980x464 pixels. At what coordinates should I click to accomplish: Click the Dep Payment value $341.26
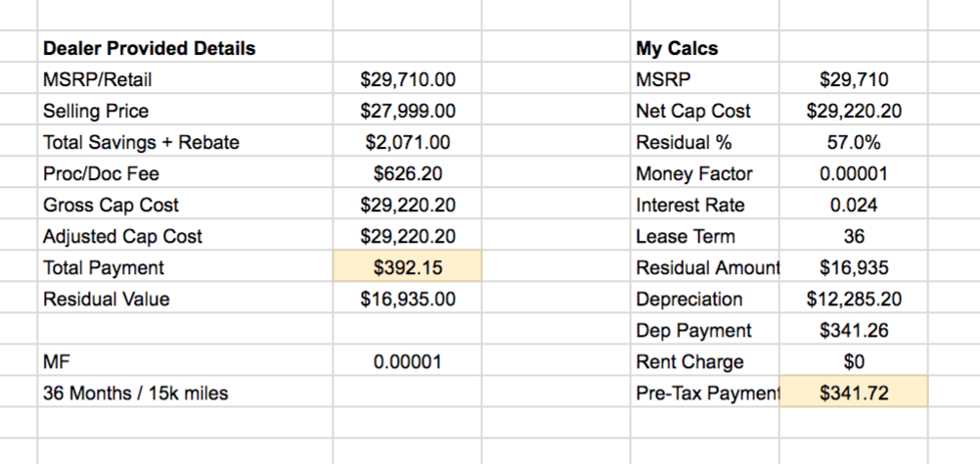[854, 330]
